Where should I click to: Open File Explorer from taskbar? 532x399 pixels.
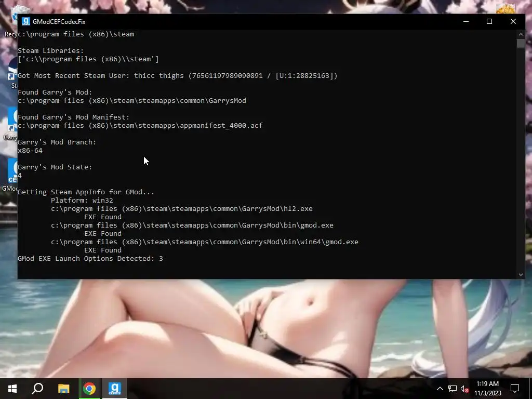click(x=63, y=389)
